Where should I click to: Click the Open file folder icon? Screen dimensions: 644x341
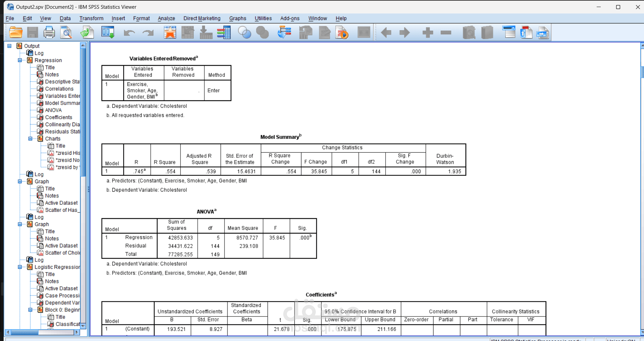pos(16,33)
